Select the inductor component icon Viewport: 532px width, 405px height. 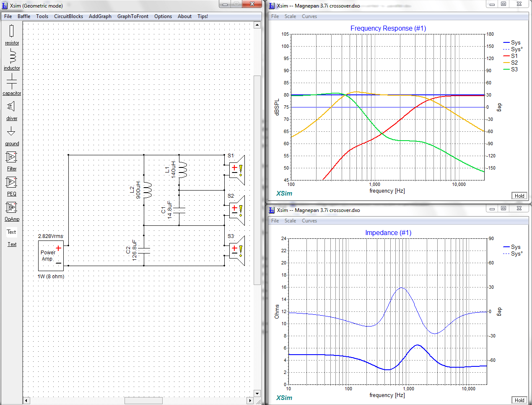(12, 56)
